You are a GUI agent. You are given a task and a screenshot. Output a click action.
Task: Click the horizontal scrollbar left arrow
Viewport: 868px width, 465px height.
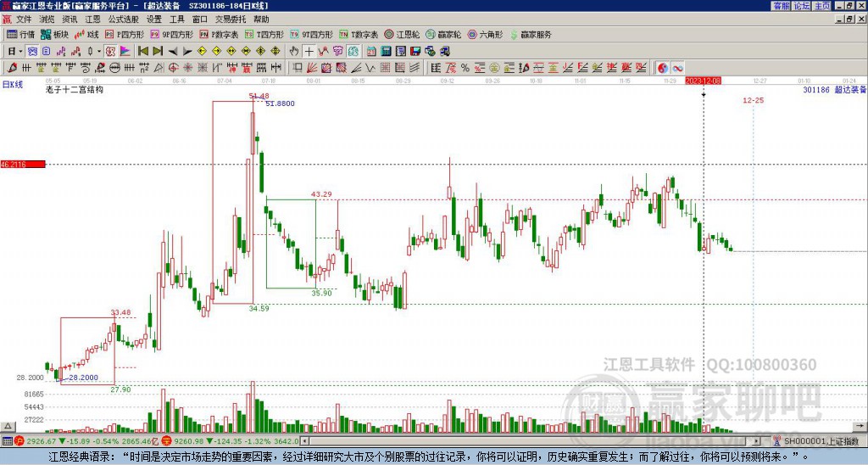pyautogui.click(x=304, y=441)
